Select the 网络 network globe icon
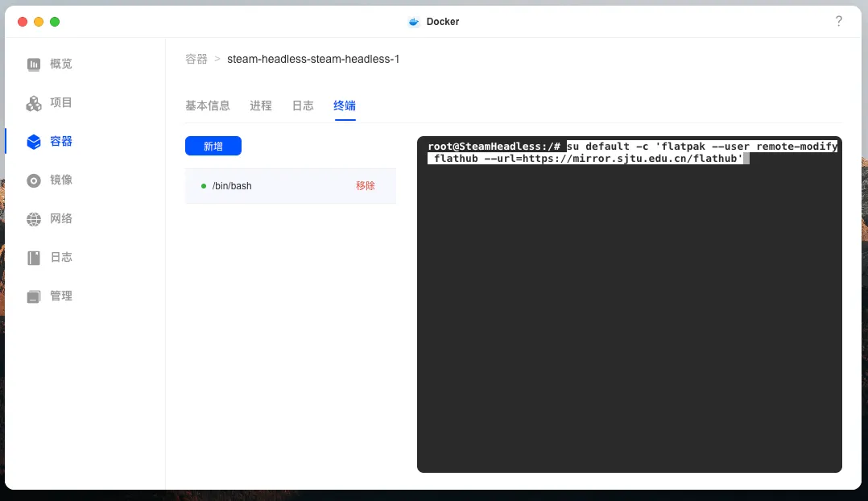Image resolution: width=868 pixels, height=501 pixels. (32, 218)
